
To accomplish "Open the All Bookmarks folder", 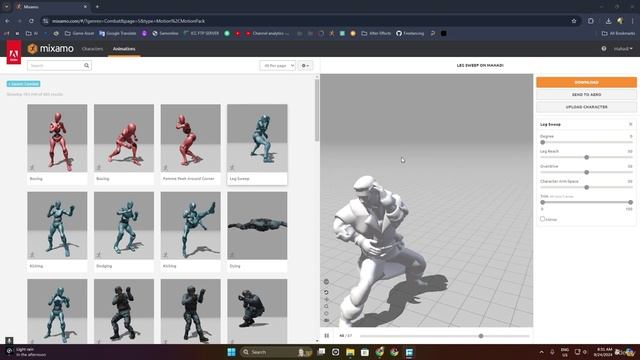I will (618, 33).
